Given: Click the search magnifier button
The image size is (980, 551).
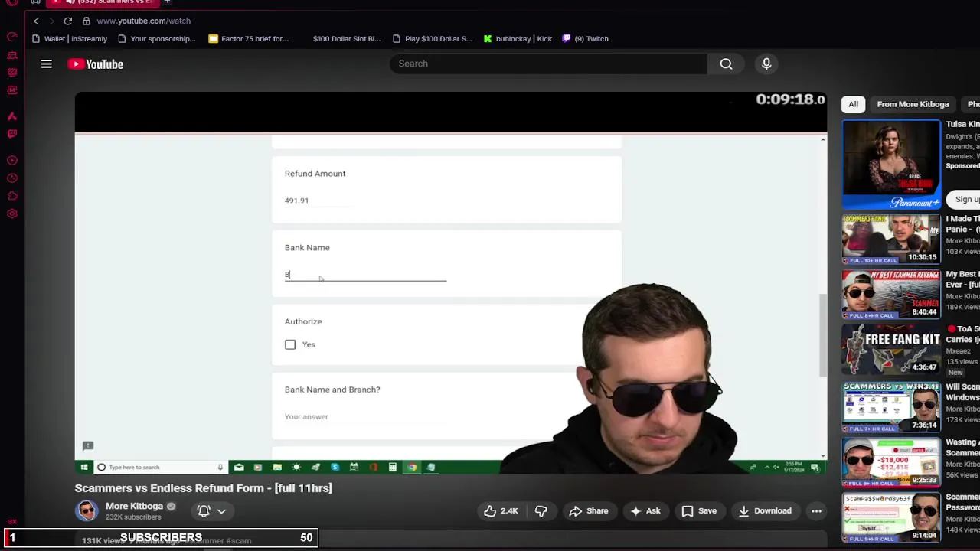Looking at the screenshot, I should click(726, 64).
